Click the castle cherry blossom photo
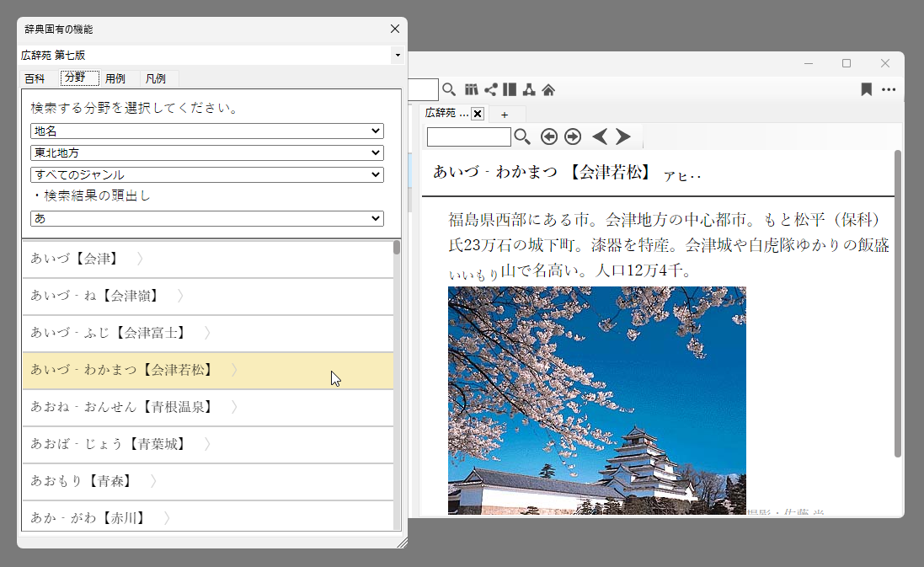 pos(596,400)
